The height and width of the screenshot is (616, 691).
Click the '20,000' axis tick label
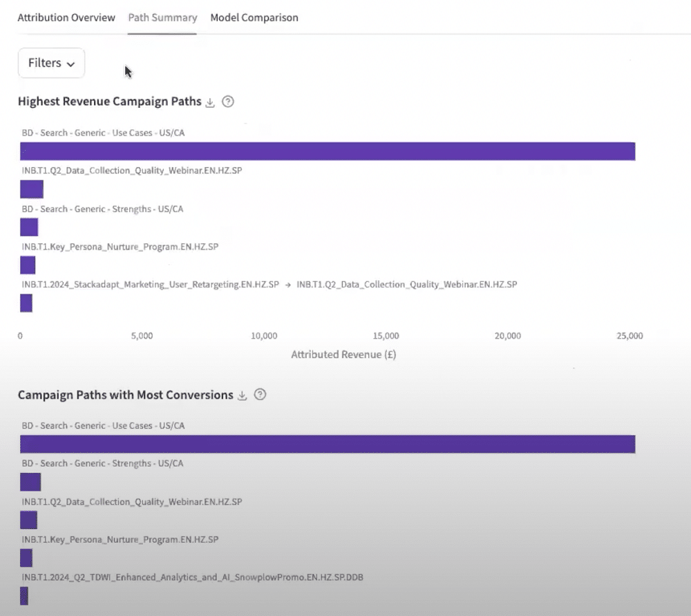[508, 336]
